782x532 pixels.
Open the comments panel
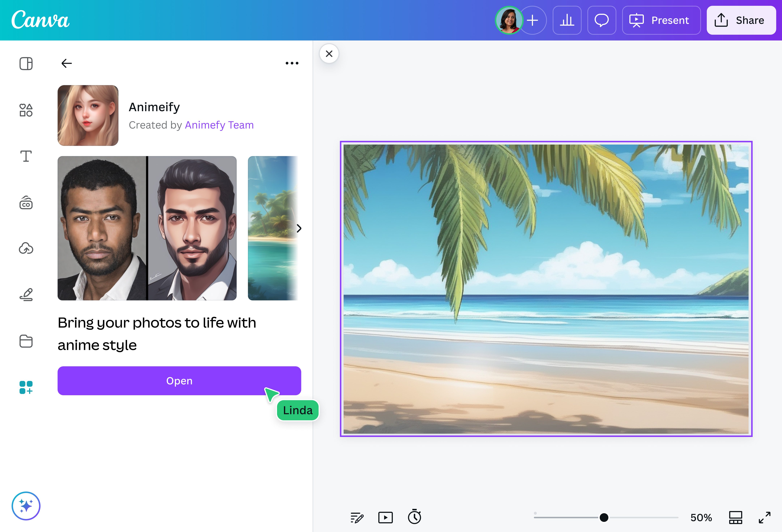[x=602, y=20]
